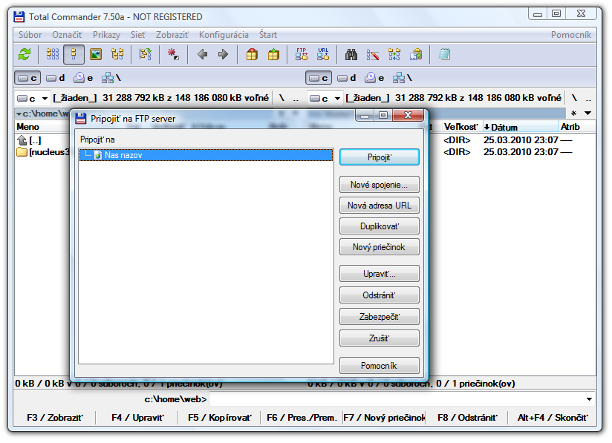Select brief file view toolbar icon

tap(53, 54)
